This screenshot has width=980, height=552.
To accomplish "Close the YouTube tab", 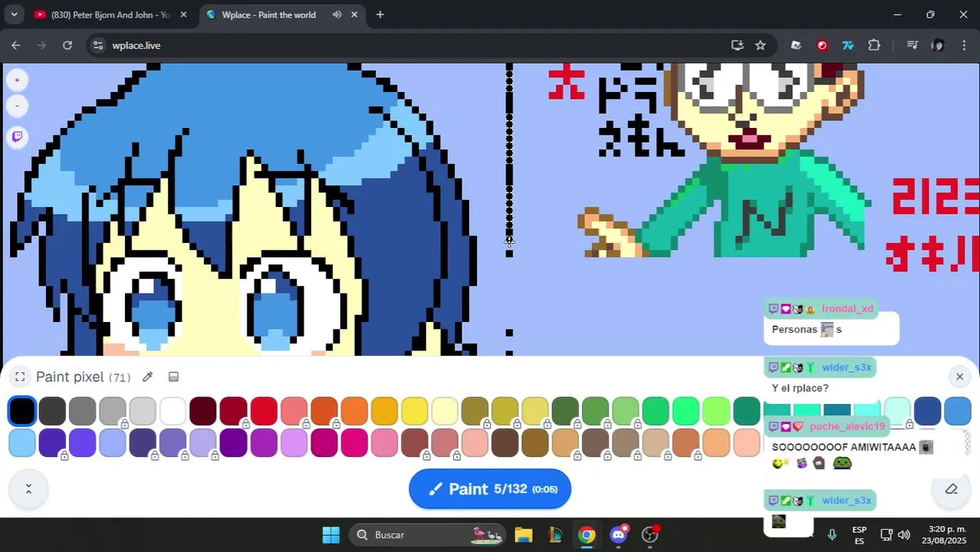I will 183,15.
